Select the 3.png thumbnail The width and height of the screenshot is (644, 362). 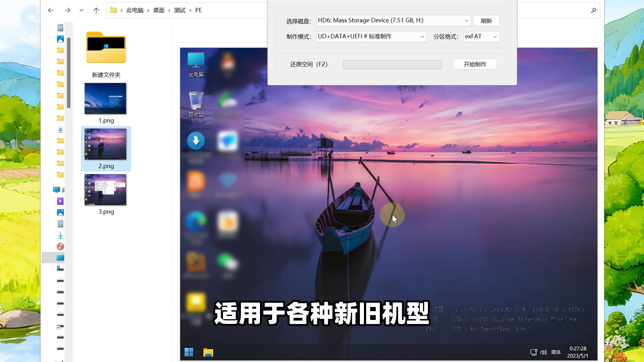105,190
